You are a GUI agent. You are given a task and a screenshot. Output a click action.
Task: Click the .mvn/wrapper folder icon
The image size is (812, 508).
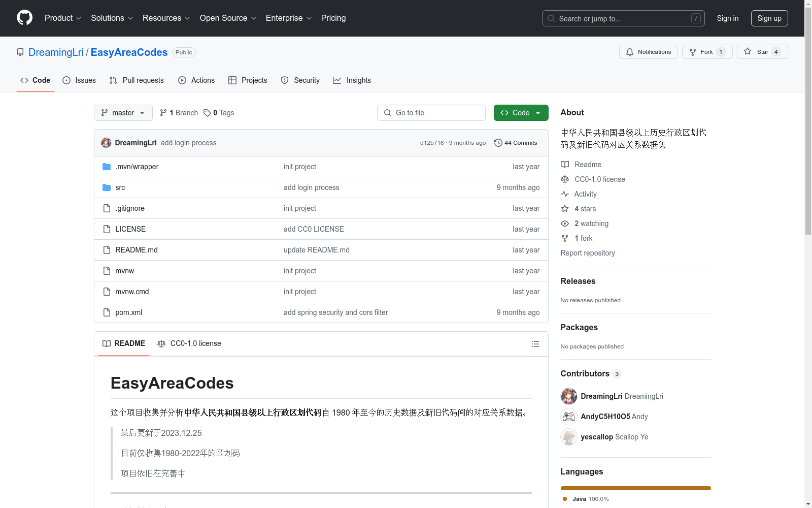tap(107, 167)
